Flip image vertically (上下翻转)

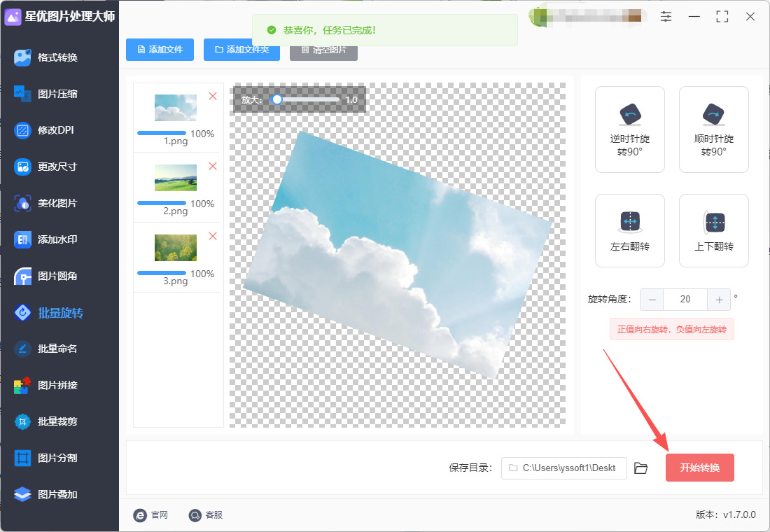[x=714, y=231]
